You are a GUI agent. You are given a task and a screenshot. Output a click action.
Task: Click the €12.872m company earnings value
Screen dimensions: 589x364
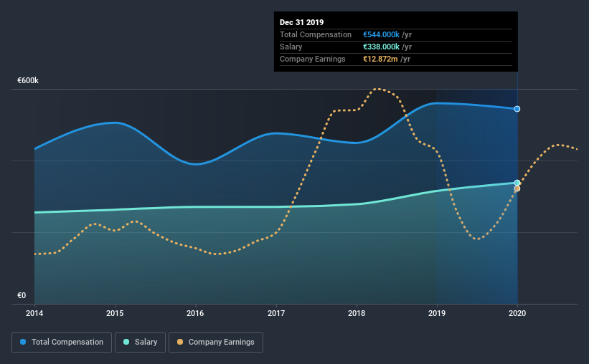click(x=380, y=59)
